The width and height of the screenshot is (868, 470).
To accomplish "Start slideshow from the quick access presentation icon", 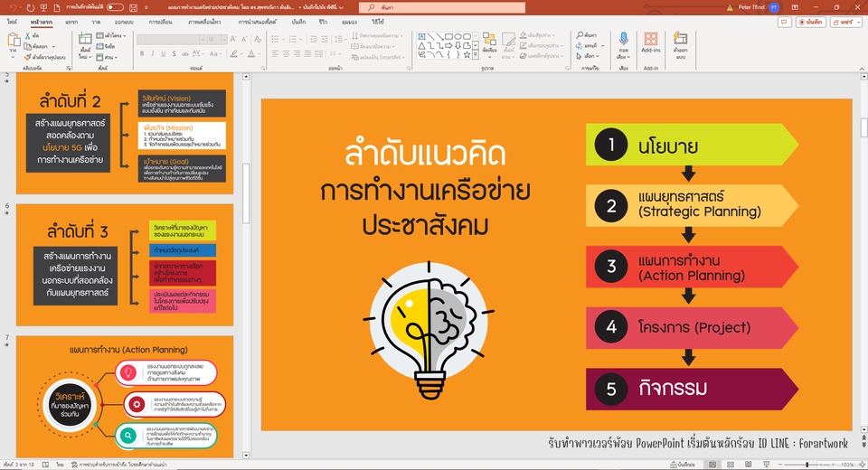I will point(43,7).
